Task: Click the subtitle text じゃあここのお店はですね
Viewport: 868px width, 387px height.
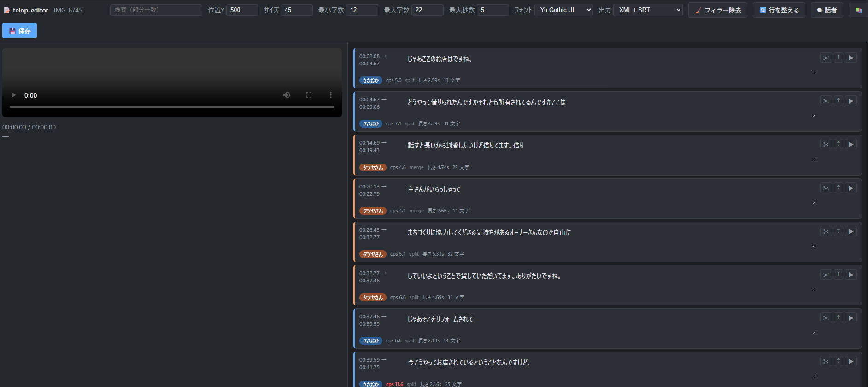Action: click(x=440, y=59)
